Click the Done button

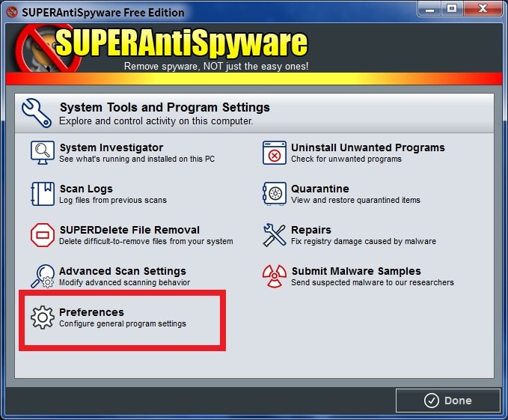448,401
